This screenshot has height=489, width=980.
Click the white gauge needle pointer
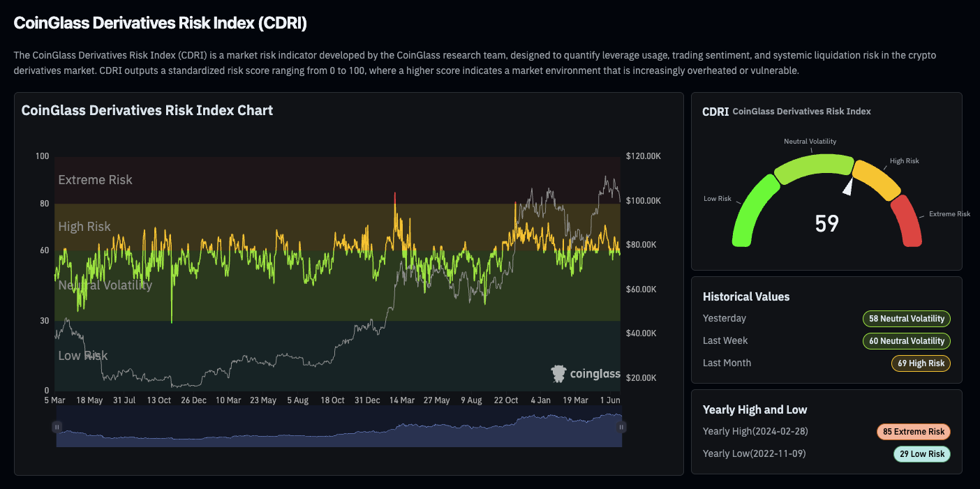pos(848,187)
